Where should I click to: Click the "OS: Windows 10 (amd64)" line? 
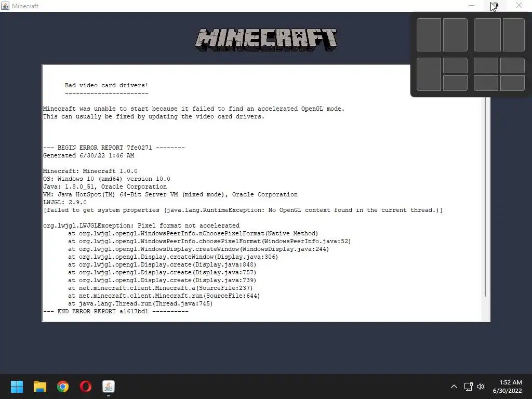(107, 179)
